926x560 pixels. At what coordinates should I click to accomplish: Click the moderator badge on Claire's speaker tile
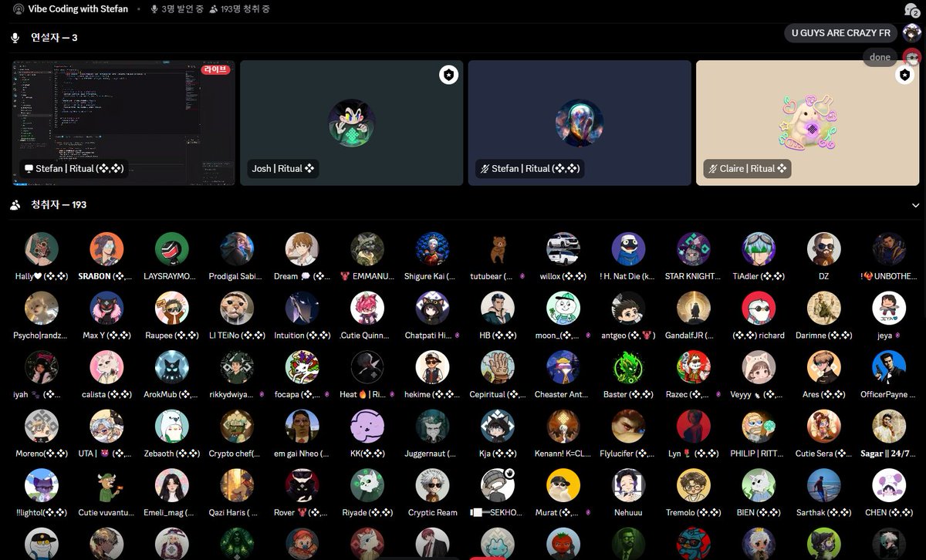click(x=904, y=75)
